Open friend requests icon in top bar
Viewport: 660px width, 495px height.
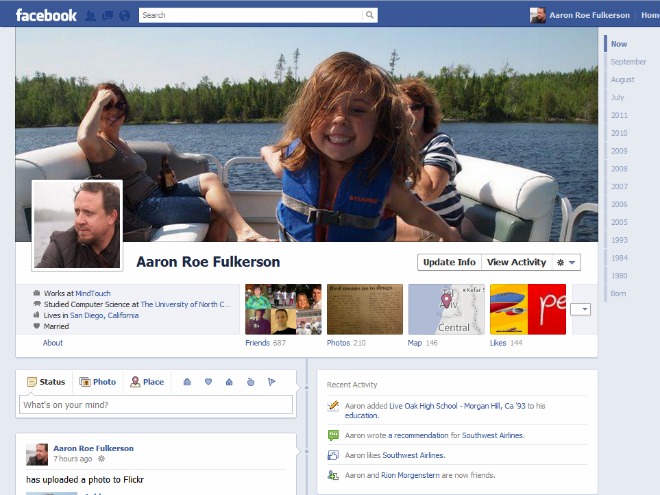(x=91, y=15)
